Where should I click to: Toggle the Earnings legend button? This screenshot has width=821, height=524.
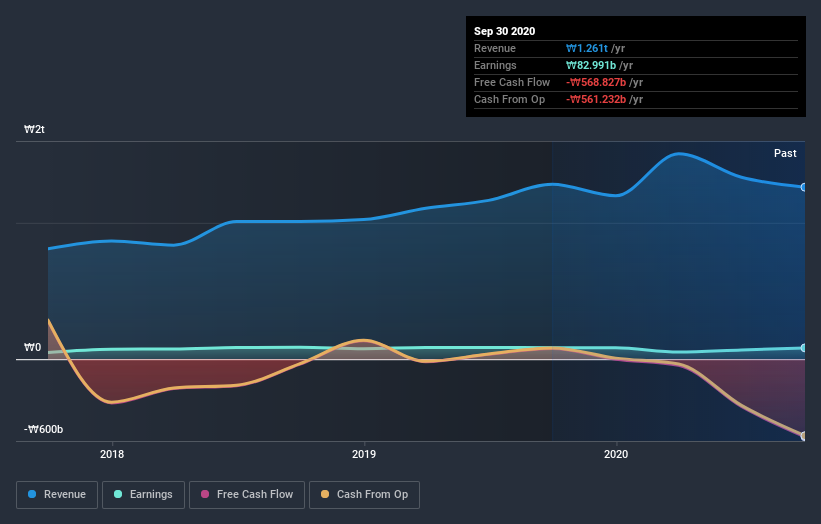click(x=143, y=495)
